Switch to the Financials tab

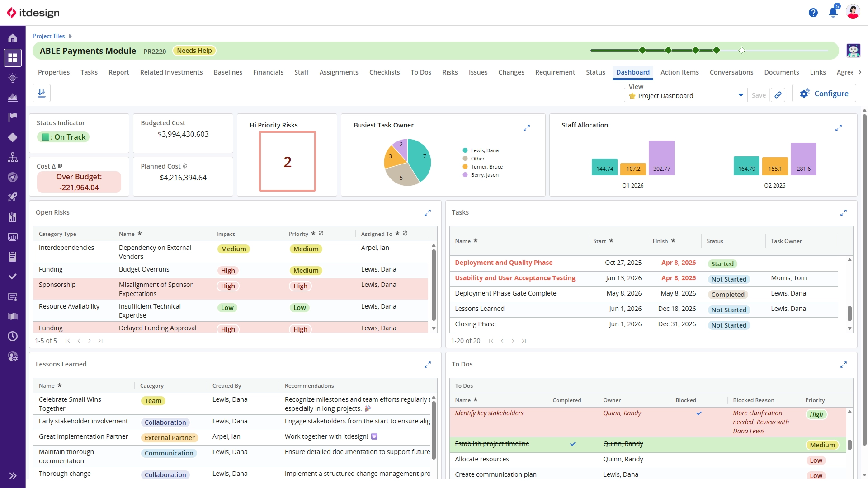pos(269,72)
